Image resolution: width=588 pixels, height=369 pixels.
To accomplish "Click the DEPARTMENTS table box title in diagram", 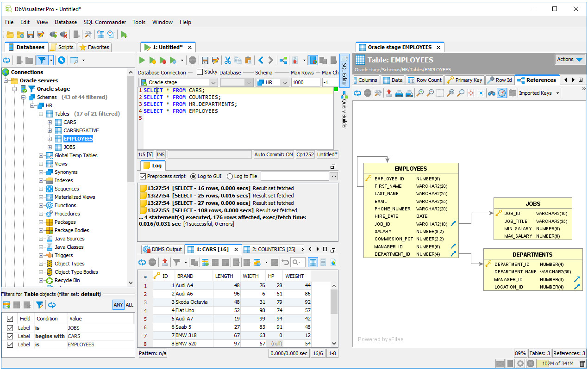I will pos(532,255).
